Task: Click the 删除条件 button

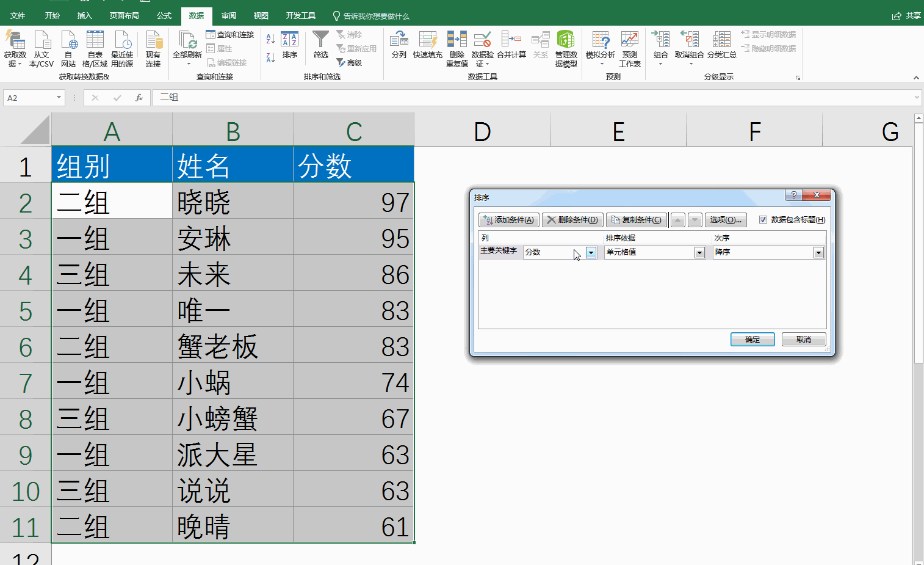Action: [x=573, y=220]
